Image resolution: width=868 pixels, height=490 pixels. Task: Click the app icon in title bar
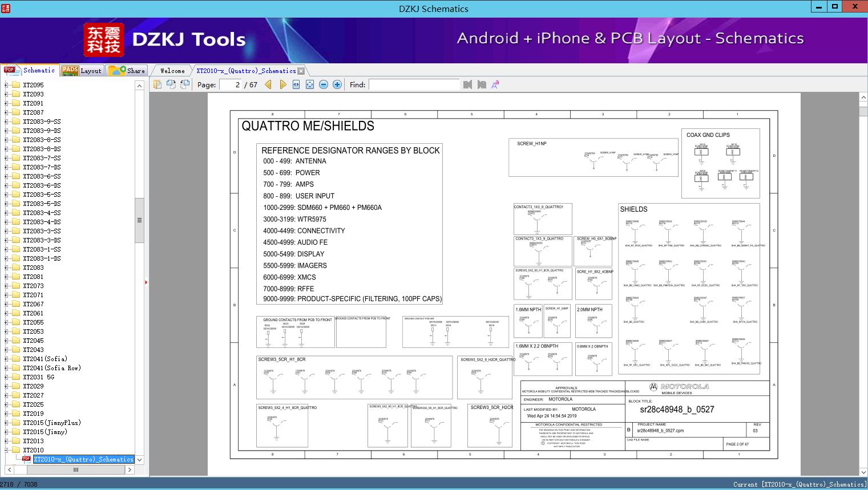(x=5, y=8)
